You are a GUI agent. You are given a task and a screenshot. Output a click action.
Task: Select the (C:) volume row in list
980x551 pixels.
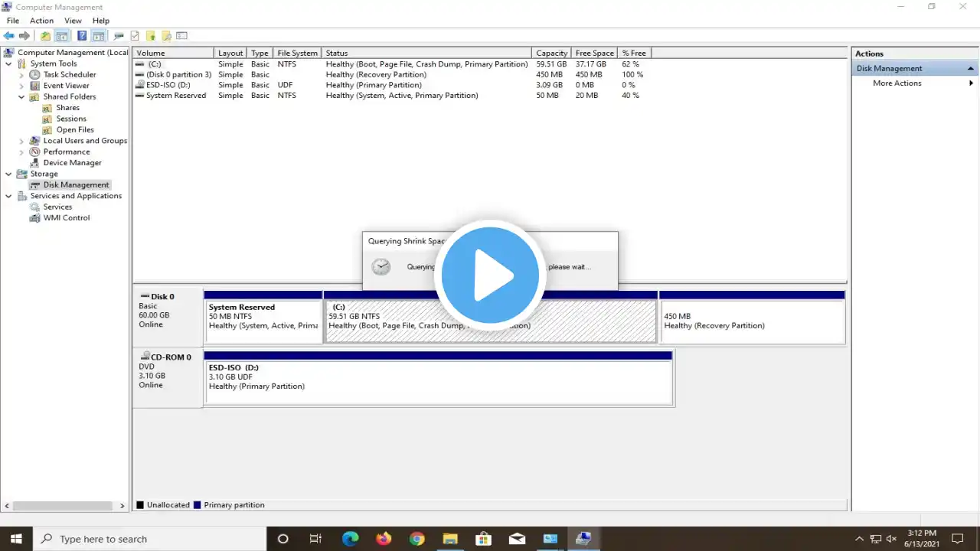click(x=390, y=64)
